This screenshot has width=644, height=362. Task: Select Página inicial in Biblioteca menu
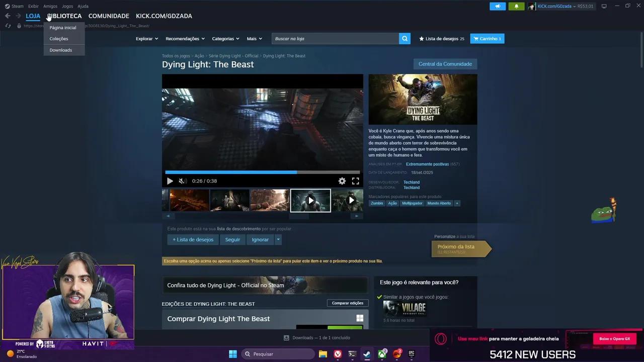click(x=64, y=28)
